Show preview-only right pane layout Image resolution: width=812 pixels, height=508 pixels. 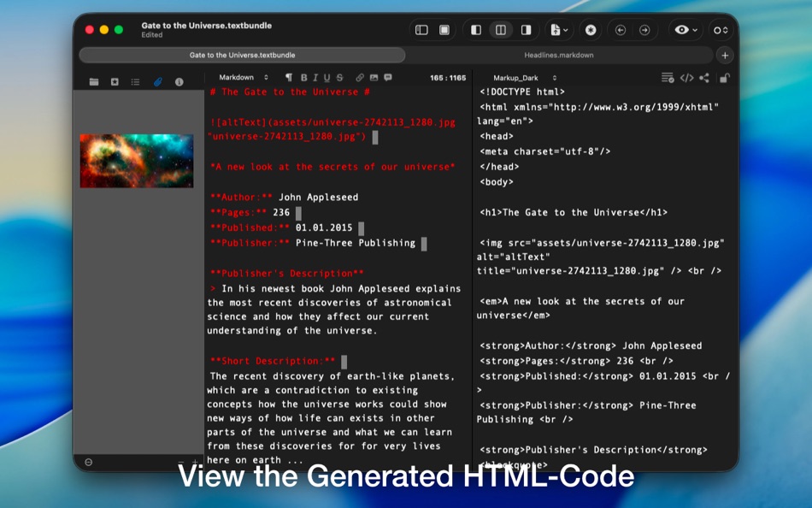pos(527,30)
